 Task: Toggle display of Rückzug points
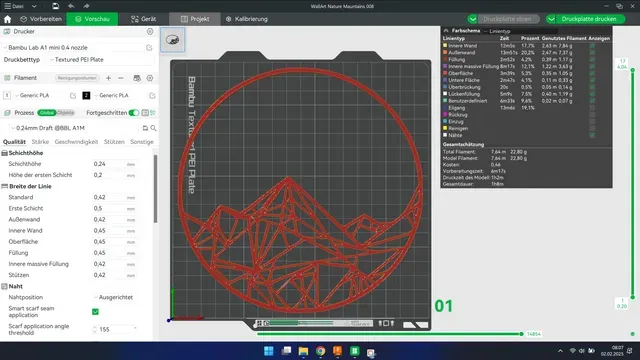592,115
